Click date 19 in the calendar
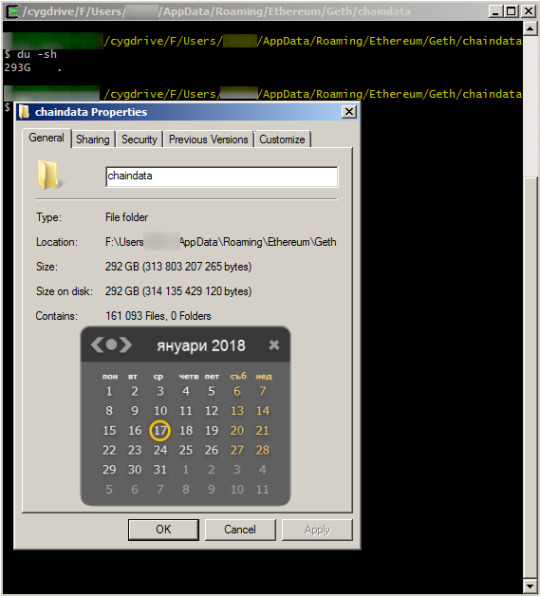540x596 pixels. coord(211,431)
